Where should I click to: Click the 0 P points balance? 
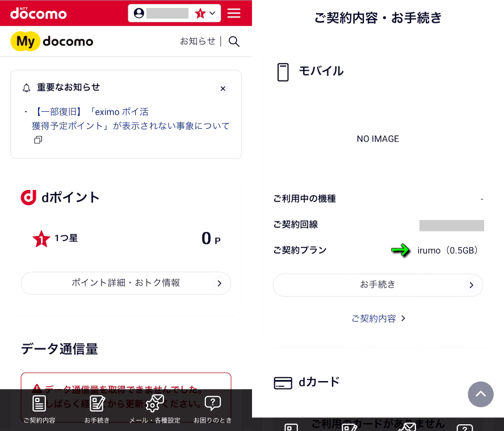click(211, 239)
